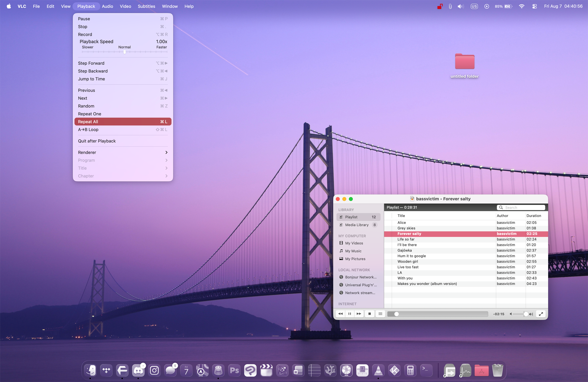Image resolution: width=588 pixels, height=382 pixels.
Task: Open Terminal from the Dock
Action: pyautogui.click(x=426, y=370)
